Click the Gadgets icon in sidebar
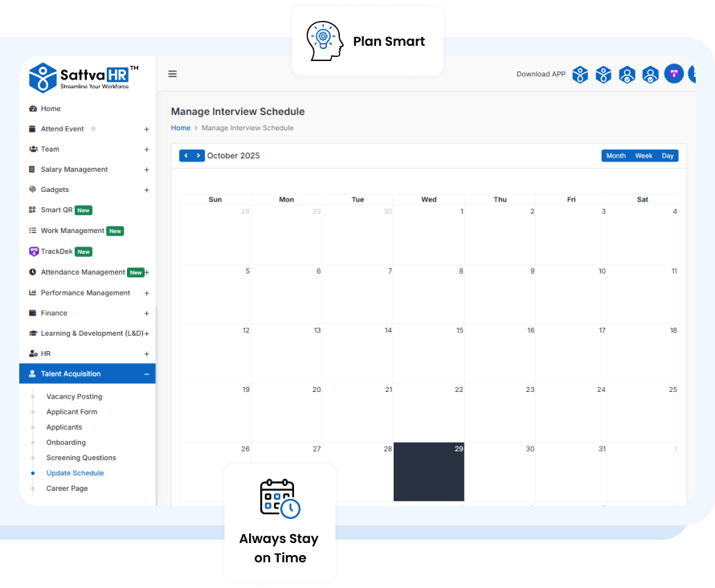Screen dimensions: 715x588 (33, 190)
